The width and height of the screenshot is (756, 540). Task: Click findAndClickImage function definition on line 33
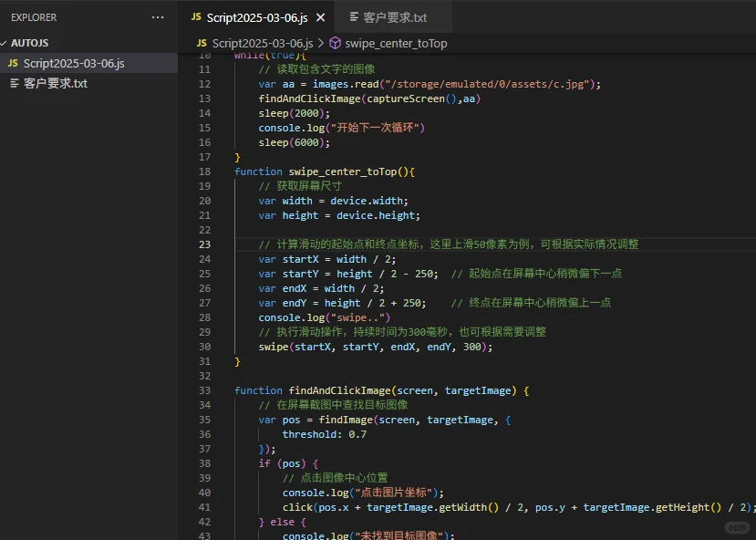[x=339, y=390]
